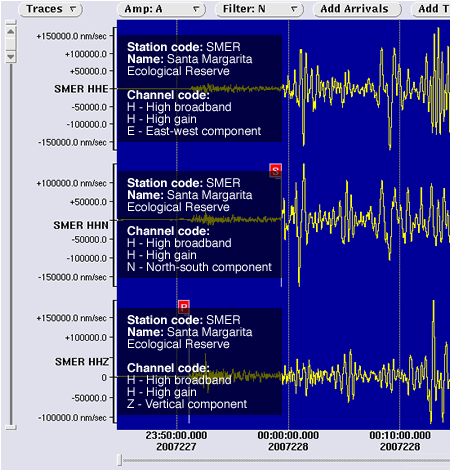Click the red S arrival marker flag
This screenshot has height=470, width=450.
[x=275, y=171]
